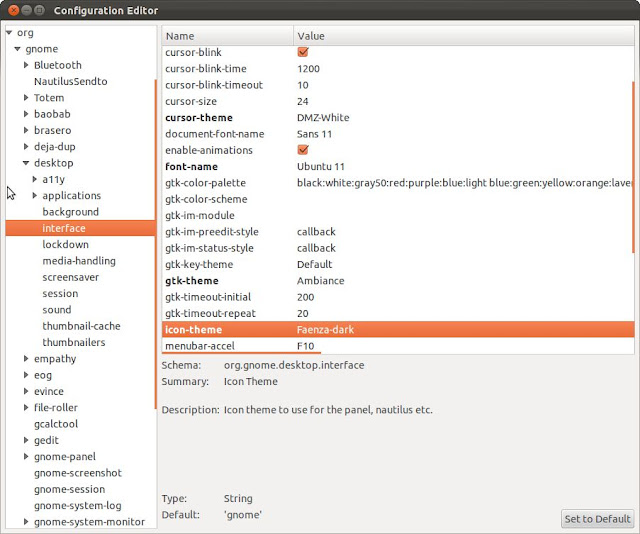The width and height of the screenshot is (640, 534).
Task: Select thumbnail-cache in the tree
Action: (81, 326)
